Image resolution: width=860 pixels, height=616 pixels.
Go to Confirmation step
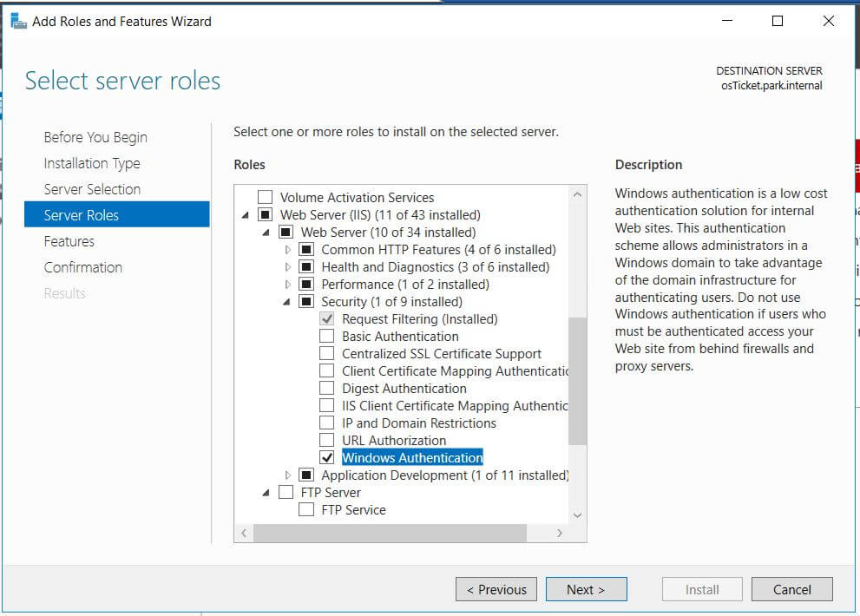click(82, 267)
